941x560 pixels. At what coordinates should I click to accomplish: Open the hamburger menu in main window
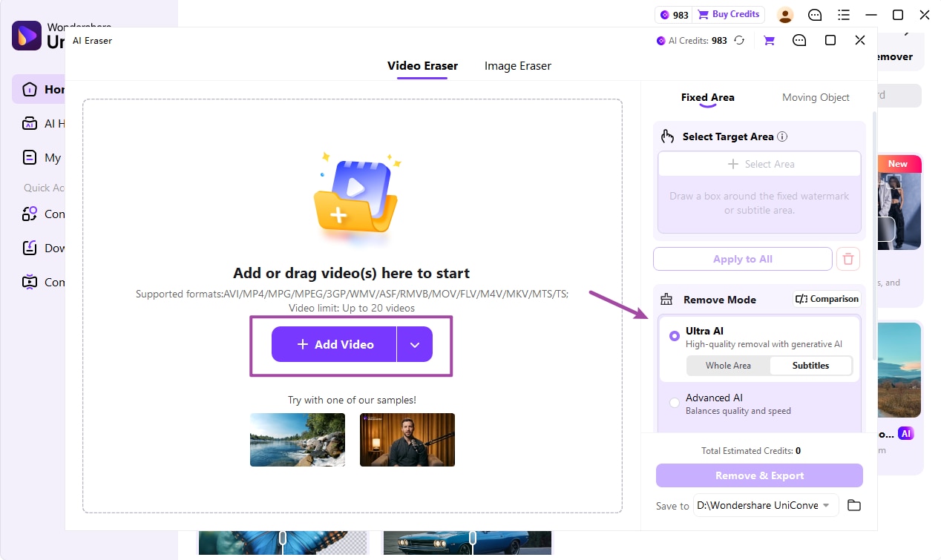pyautogui.click(x=843, y=15)
